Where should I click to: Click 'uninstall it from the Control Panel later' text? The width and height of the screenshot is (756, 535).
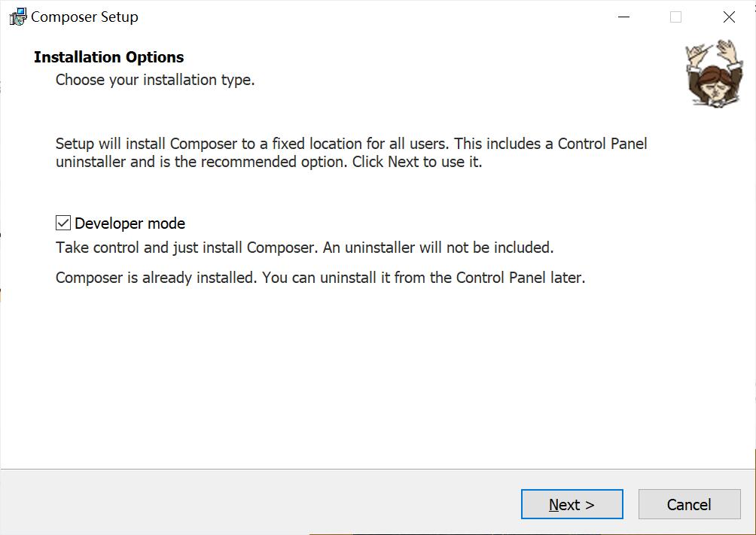pos(453,278)
